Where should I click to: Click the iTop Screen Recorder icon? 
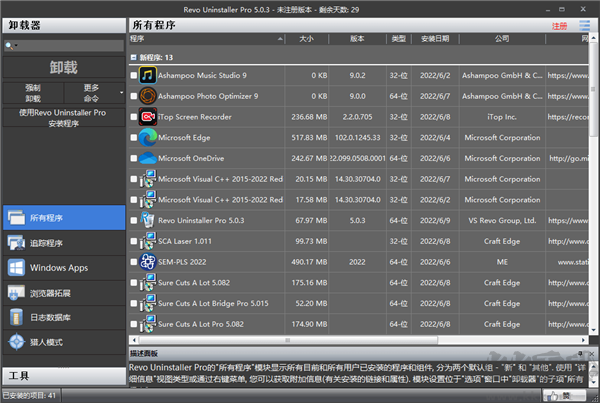pyautogui.click(x=148, y=116)
